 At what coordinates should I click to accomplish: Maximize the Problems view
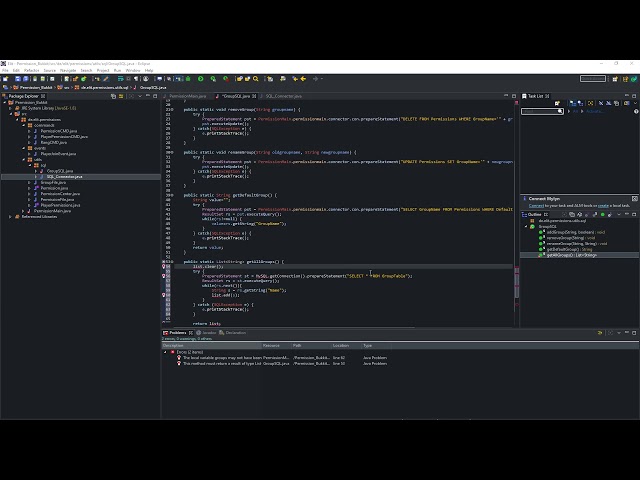tap(634, 333)
